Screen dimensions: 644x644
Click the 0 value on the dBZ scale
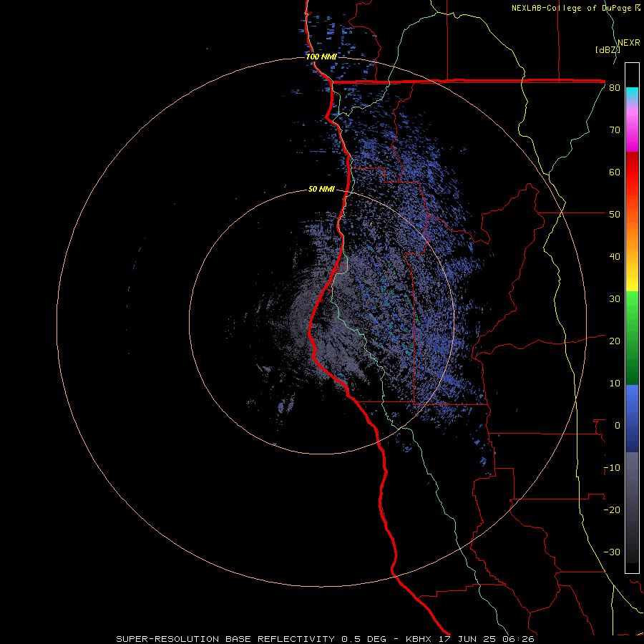(x=618, y=426)
